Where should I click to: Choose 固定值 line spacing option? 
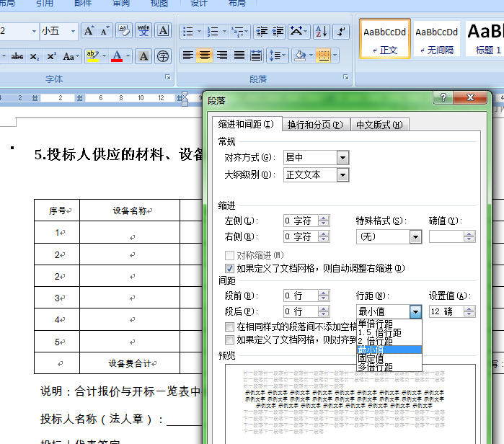point(389,358)
